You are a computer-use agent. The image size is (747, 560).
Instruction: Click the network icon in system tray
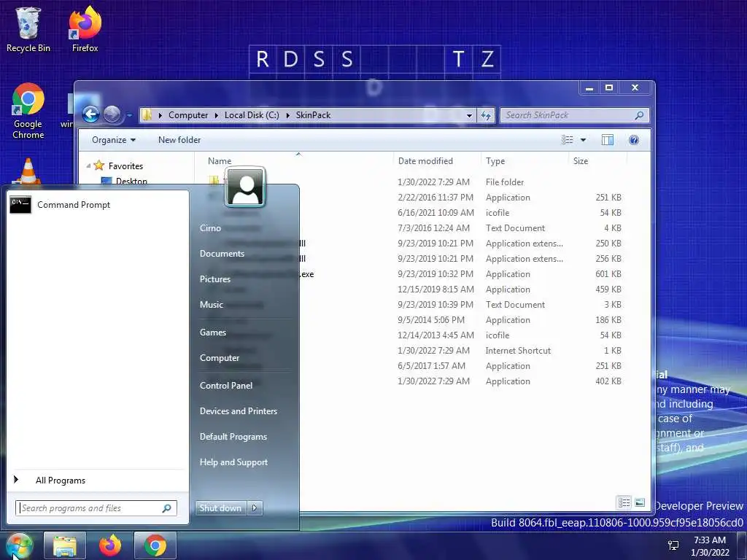673,545
